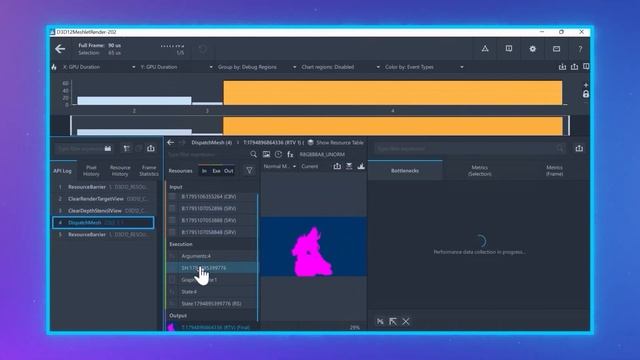Open the settings gear icon
Viewport: 640px width, 360px height.
click(x=533, y=49)
